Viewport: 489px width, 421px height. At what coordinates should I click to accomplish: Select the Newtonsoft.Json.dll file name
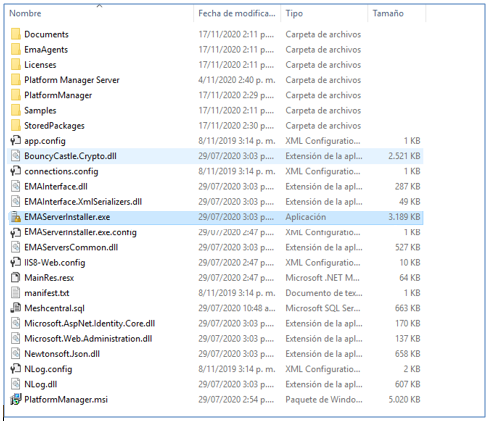click(62, 354)
